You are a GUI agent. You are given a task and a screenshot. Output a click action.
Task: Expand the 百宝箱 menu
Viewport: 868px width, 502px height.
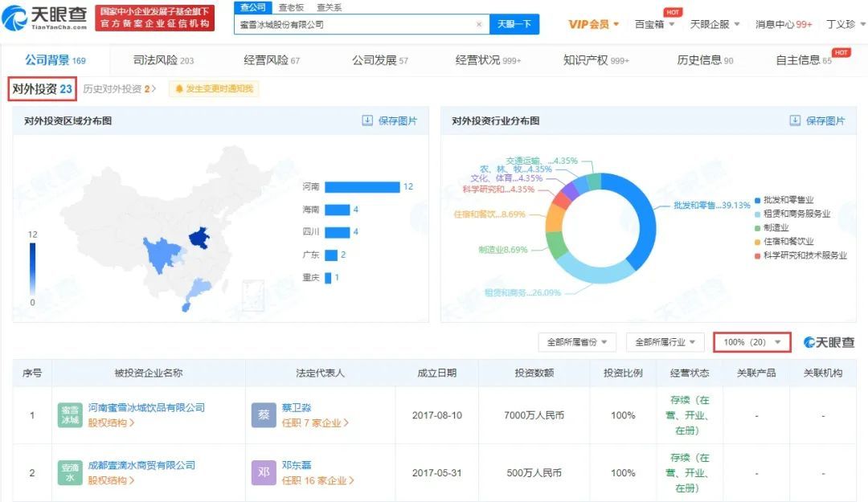point(654,24)
